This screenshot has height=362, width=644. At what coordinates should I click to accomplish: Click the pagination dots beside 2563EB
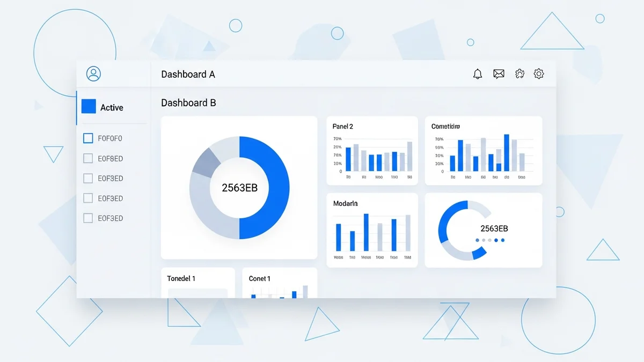coord(489,240)
